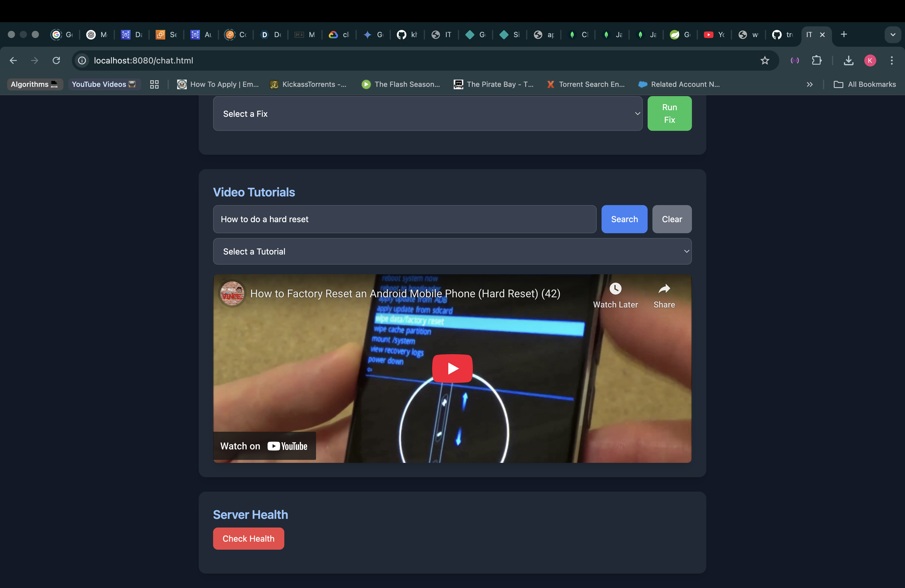Expand the Select a Fix dropdown

(x=427, y=114)
